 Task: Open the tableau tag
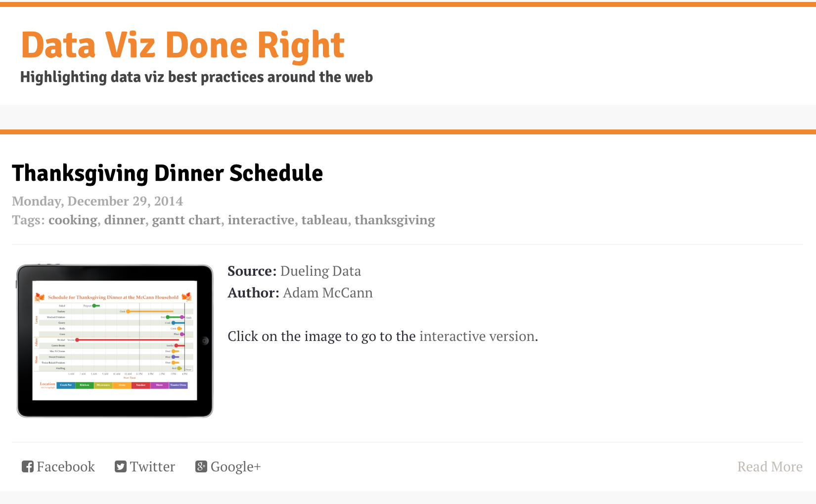(324, 220)
